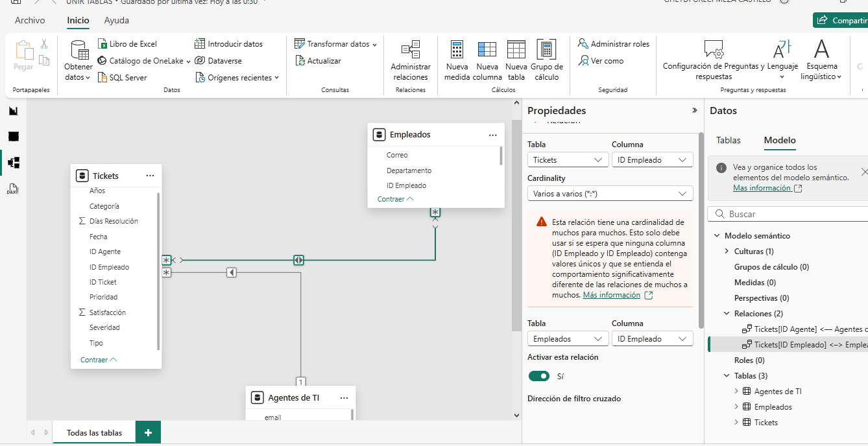Click the Grupo de cálculo icon
The height and width of the screenshot is (446, 868).
(x=546, y=51)
